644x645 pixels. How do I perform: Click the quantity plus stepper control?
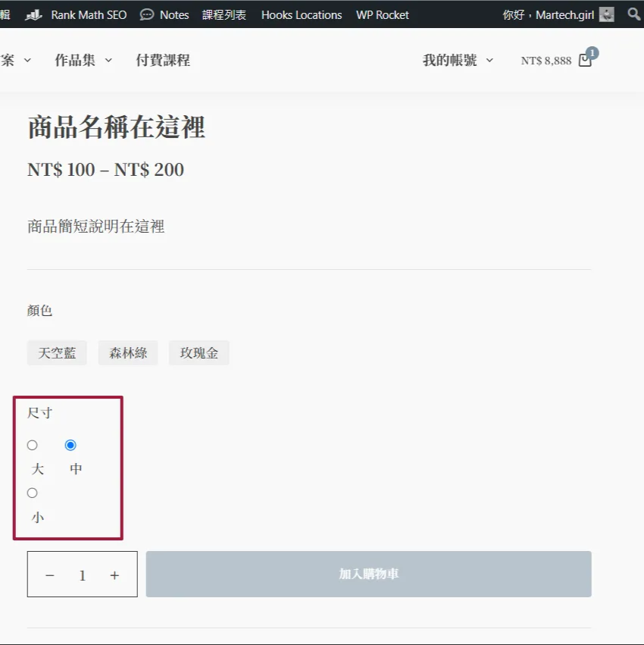(115, 575)
